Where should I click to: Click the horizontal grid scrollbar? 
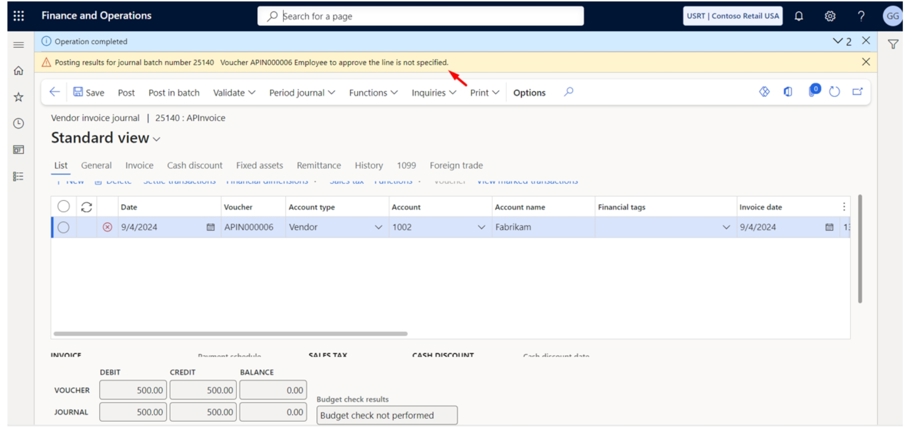pyautogui.click(x=230, y=334)
